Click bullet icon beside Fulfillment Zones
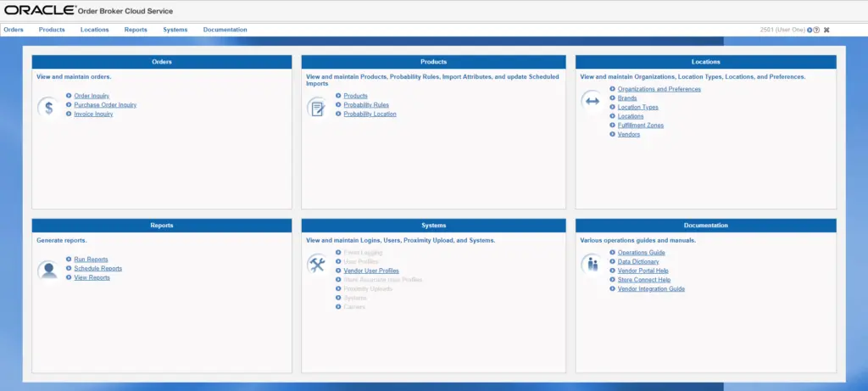Viewport: 868px width, 391px height. tap(612, 126)
